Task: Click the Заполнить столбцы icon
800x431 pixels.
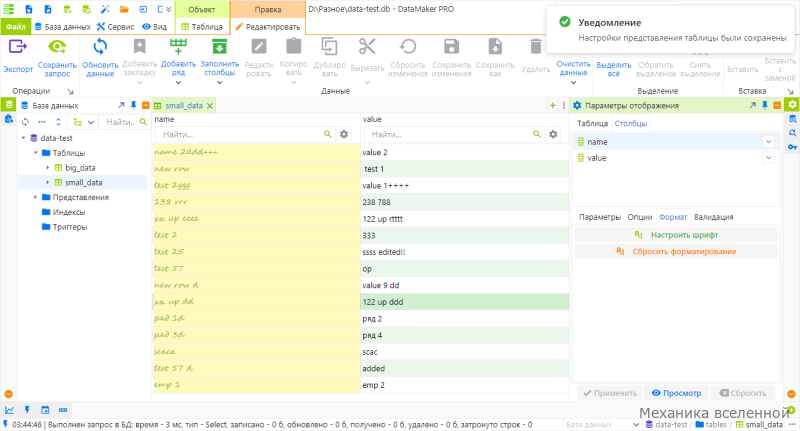Action: (219, 47)
